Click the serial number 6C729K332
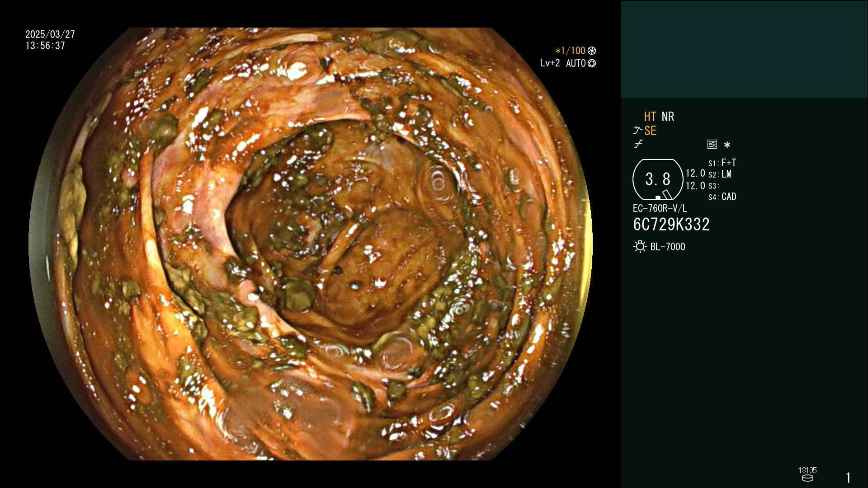The image size is (868, 488). tap(671, 225)
